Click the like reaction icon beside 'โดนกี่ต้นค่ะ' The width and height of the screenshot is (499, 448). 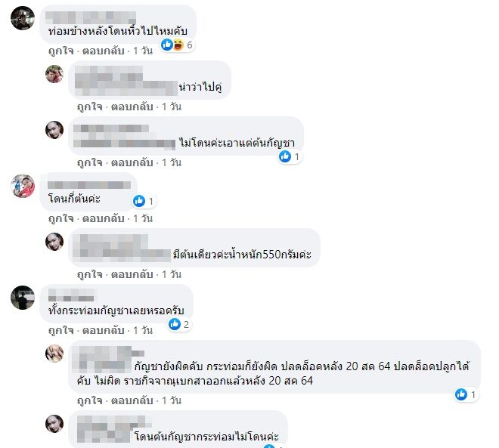pyautogui.click(x=139, y=201)
